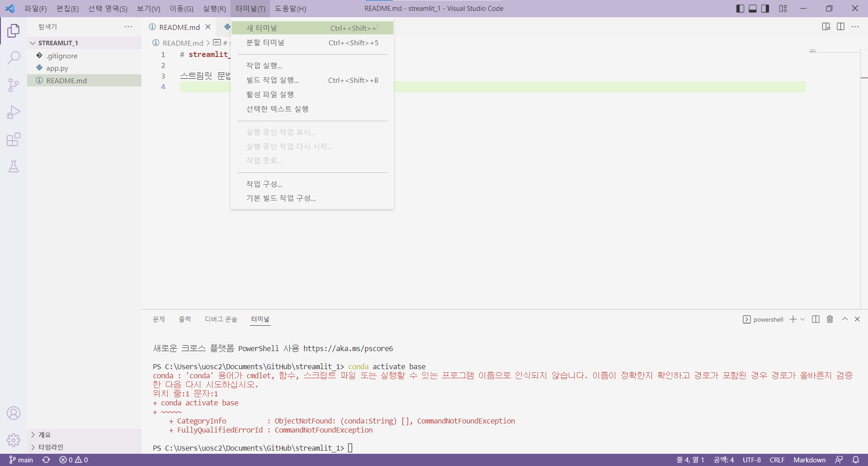
Task: Expand the 개요 outline section
Action: [x=85, y=435]
